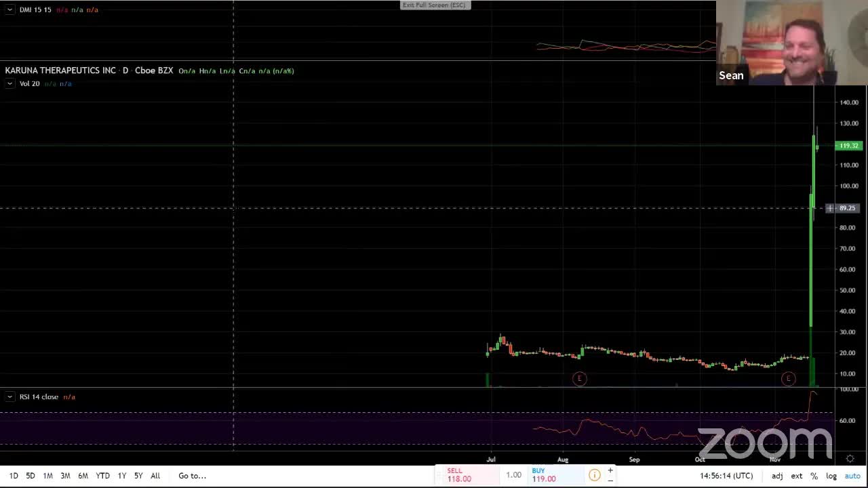This screenshot has width=868, height=488.
Task: Select the 1Y time range
Action: [122, 476]
